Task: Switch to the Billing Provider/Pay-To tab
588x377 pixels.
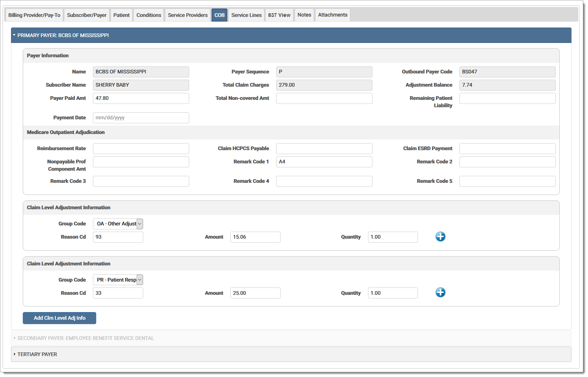Action: pyautogui.click(x=34, y=15)
